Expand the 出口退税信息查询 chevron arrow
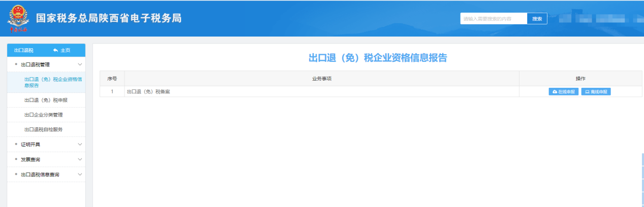This screenshot has width=644, height=207. coord(80,175)
